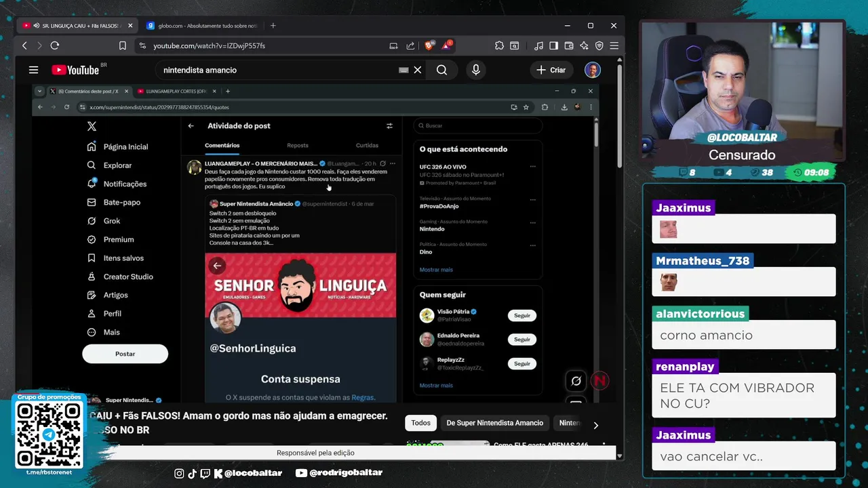Open filter settings icon beside Atividade do post
This screenshot has width=868, height=488.
point(389,125)
